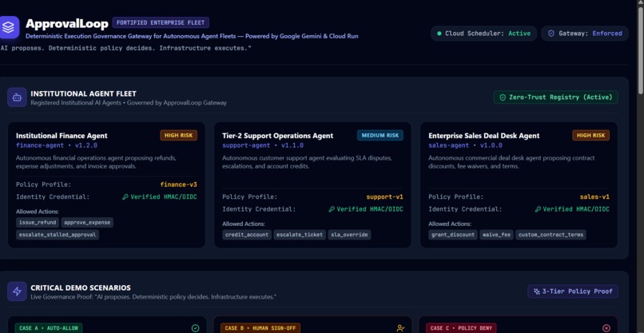This screenshot has width=644, height=333.
Task: Click the ApprovalLoop stacked-layers logo icon
Action: (9, 27)
